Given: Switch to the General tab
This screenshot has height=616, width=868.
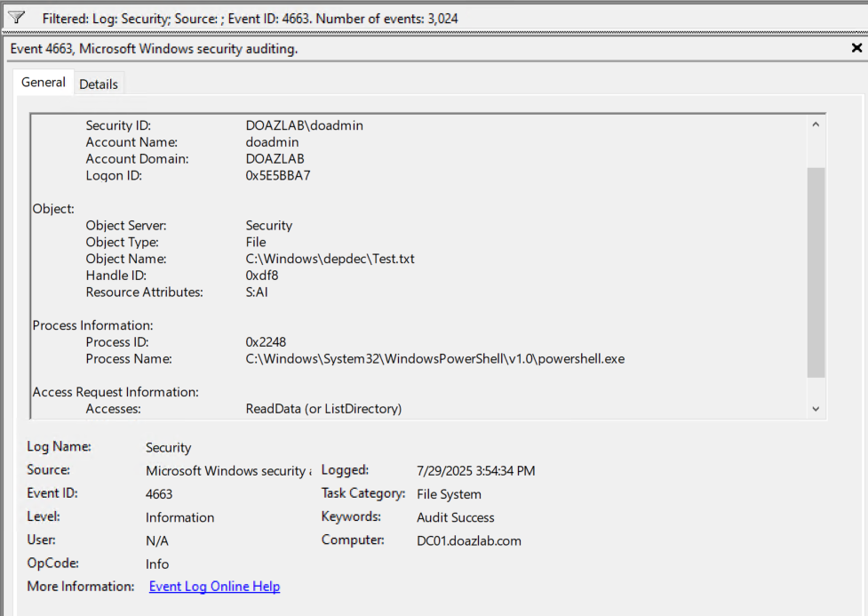Looking at the screenshot, I should [44, 83].
